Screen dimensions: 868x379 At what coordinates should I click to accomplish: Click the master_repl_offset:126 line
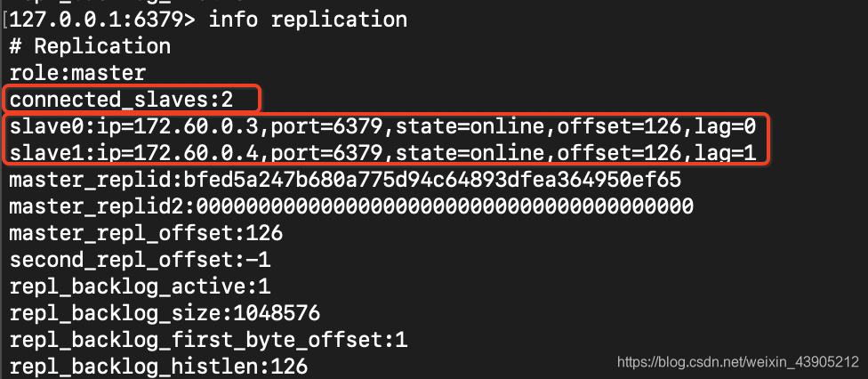pos(146,233)
